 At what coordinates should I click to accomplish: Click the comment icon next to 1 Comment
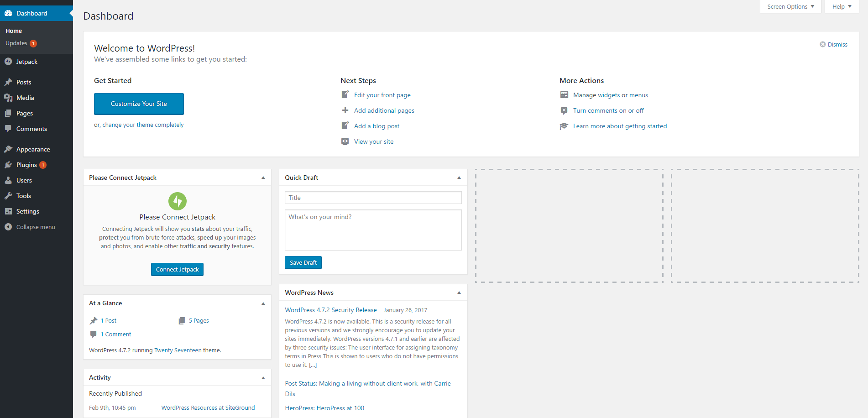tap(94, 334)
